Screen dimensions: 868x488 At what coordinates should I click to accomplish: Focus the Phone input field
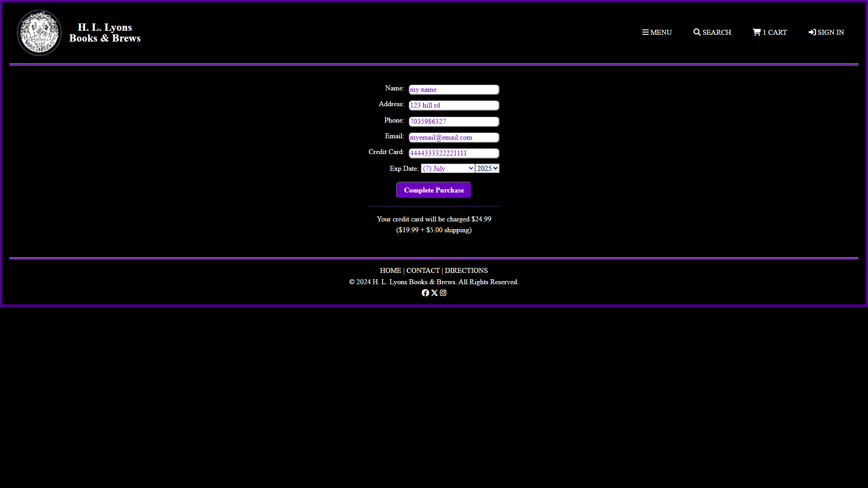454,122
